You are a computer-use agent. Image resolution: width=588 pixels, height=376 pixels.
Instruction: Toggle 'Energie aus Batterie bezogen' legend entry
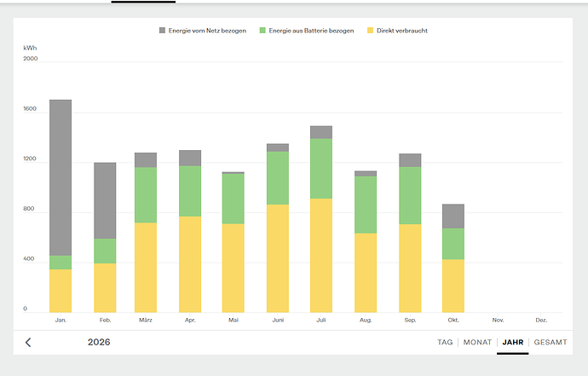(x=307, y=31)
